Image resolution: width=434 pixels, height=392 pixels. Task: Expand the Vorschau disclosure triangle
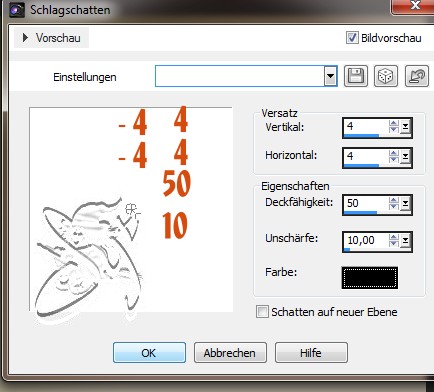(25, 38)
